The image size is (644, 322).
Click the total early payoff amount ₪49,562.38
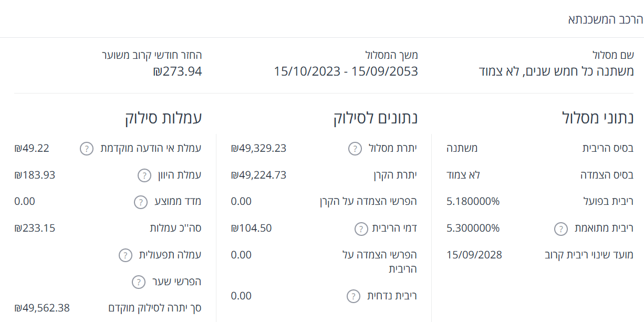tap(42, 308)
